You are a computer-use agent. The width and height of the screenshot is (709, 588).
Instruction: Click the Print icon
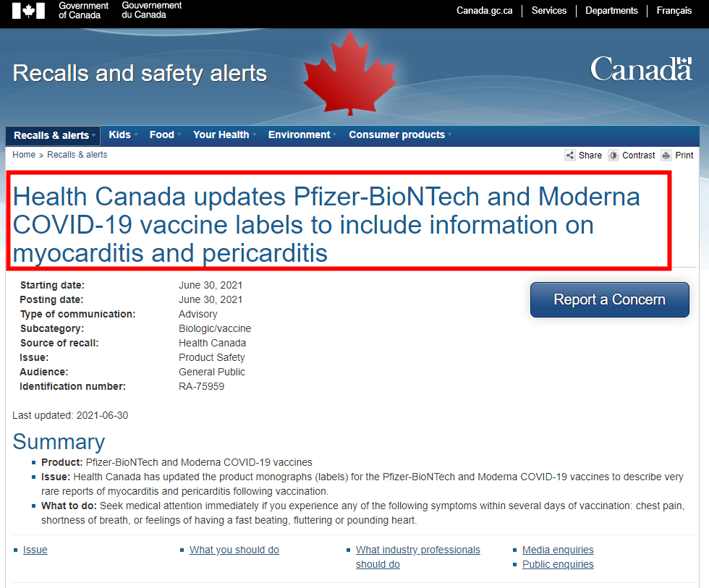click(666, 155)
